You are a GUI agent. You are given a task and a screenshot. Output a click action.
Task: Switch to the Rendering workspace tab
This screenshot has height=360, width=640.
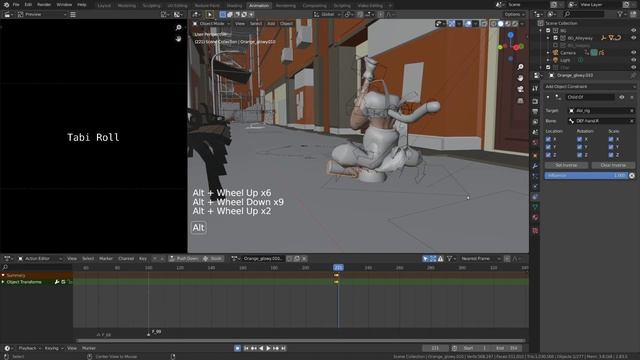pos(285,6)
